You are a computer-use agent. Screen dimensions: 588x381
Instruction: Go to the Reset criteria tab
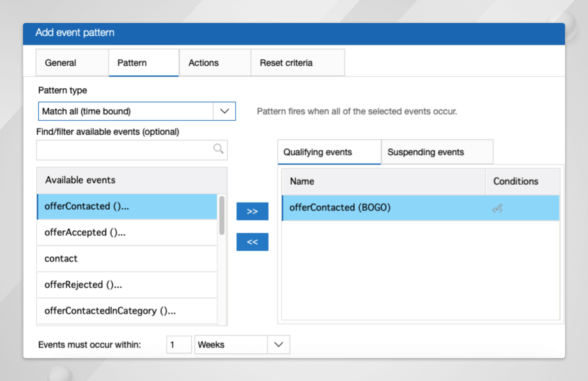point(286,63)
